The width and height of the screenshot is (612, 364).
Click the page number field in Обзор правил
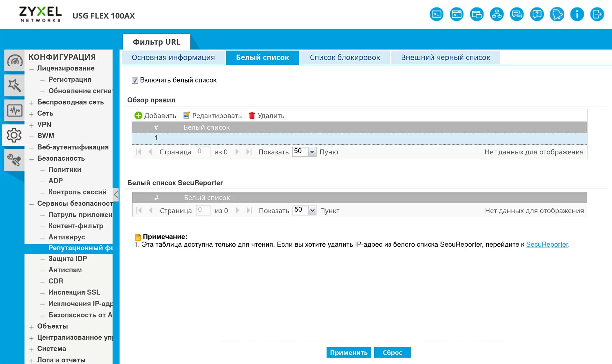[x=203, y=151]
